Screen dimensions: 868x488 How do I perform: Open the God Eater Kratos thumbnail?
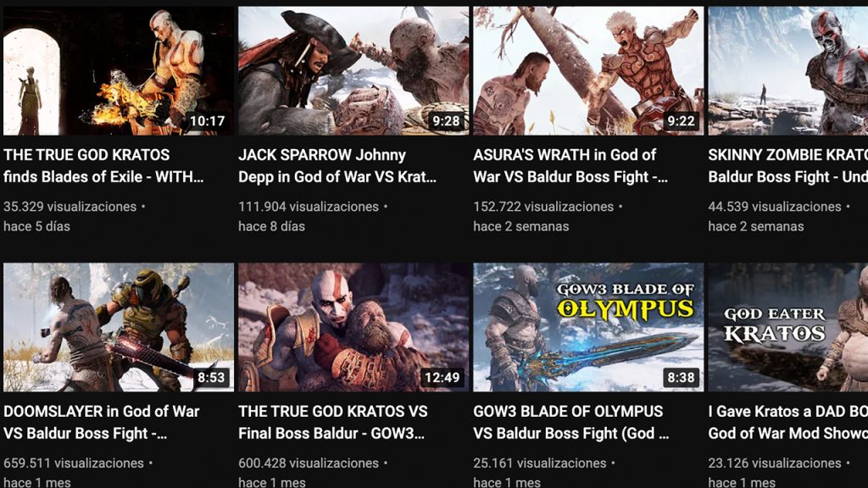point(788,328)
